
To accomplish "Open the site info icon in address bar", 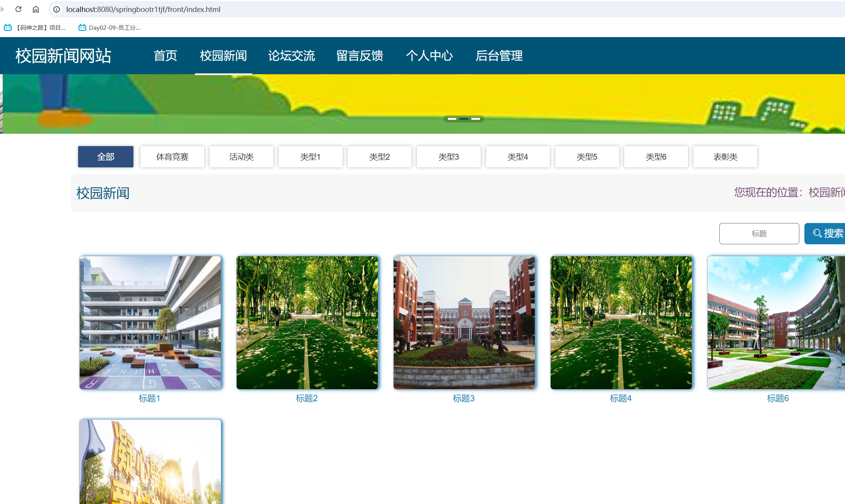I will pos(56,9).
